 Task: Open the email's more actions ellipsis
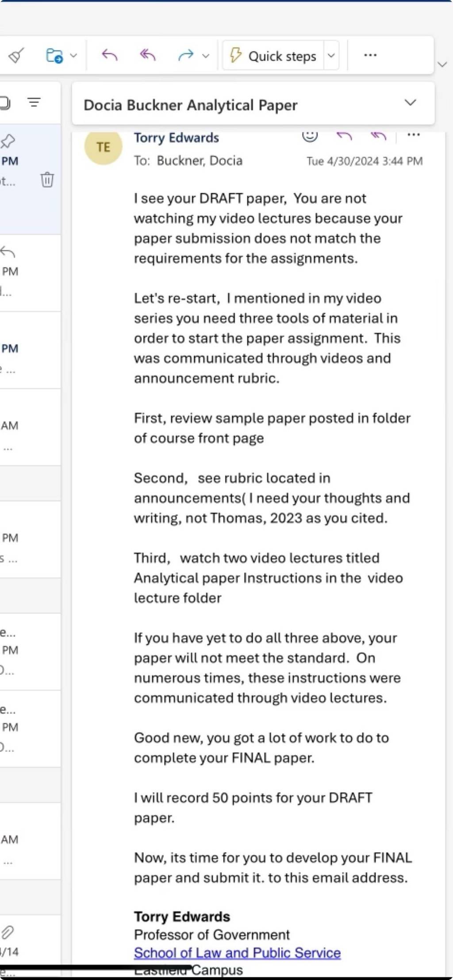tap(413, 135)
